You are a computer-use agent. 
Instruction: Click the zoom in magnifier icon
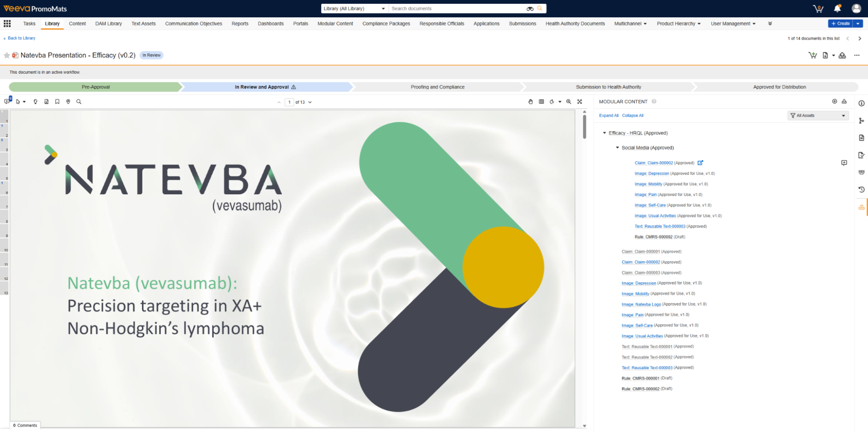click(x=568, y=102)
